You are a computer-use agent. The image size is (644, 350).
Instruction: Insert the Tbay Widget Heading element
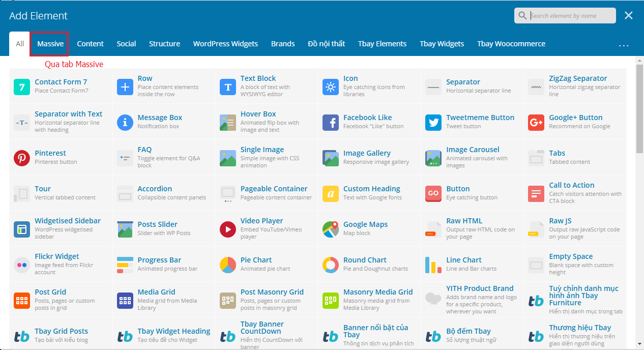pos(163,334)
